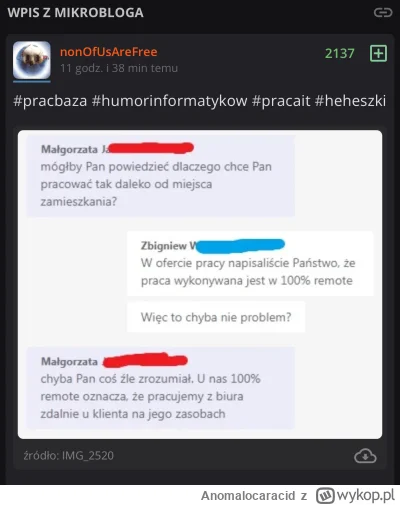The image size is (400, 505).
Task: Open the wykop.pl logo in footer
Action: click(x=355, y=495)
